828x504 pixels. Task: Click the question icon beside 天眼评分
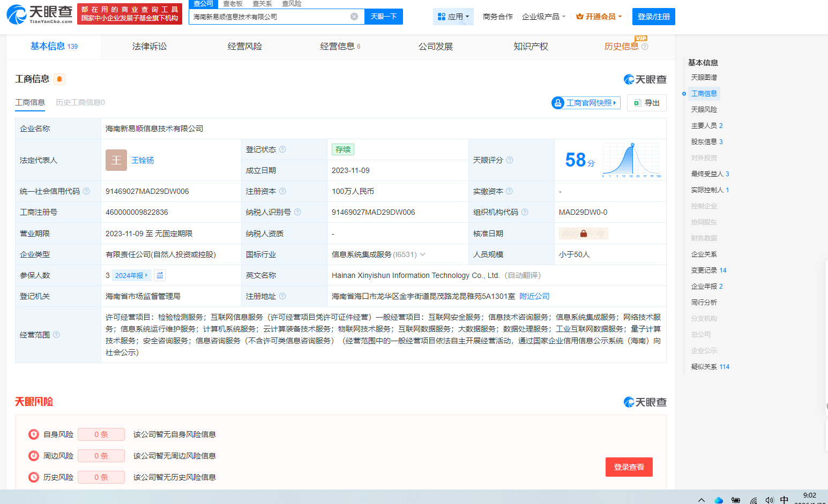click(510, 160)
